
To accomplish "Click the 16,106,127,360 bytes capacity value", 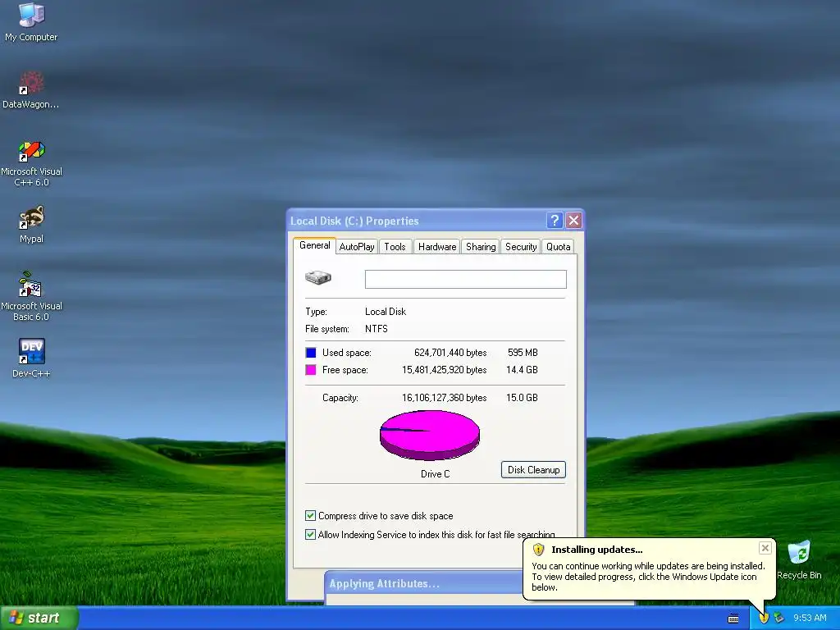I will (x=444, y=398).
